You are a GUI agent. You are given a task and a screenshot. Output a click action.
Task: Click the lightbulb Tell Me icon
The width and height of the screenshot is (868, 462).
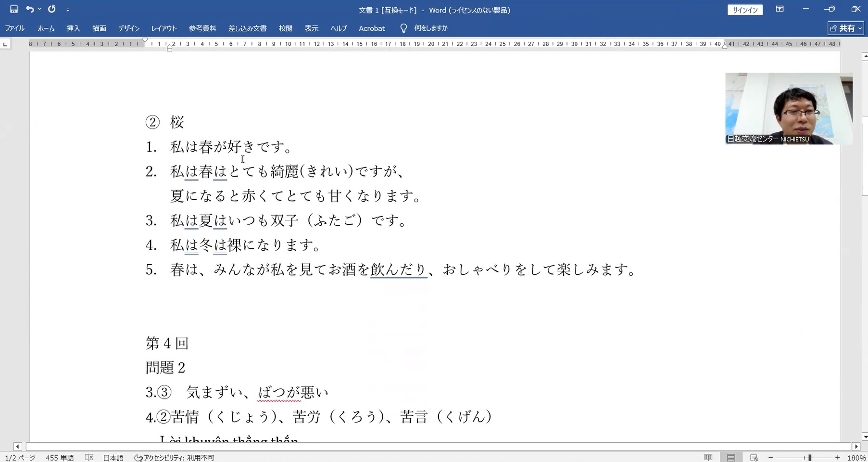403,28
